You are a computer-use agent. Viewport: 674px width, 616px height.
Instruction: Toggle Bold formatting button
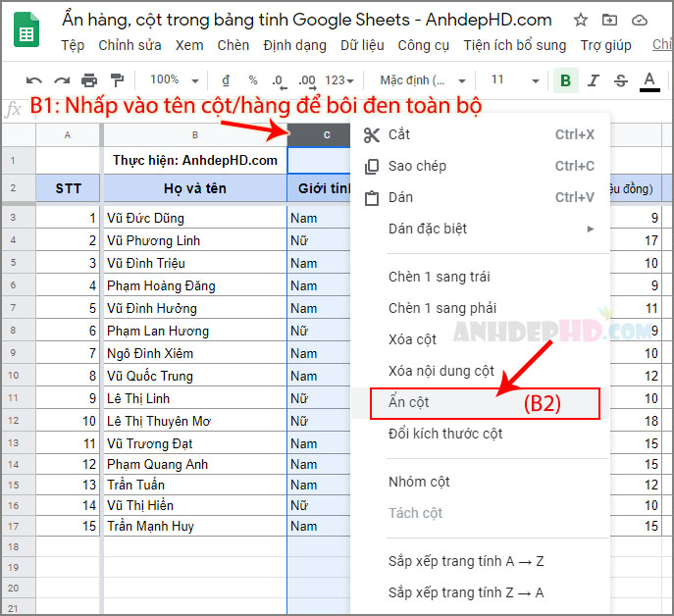[566, 80]
